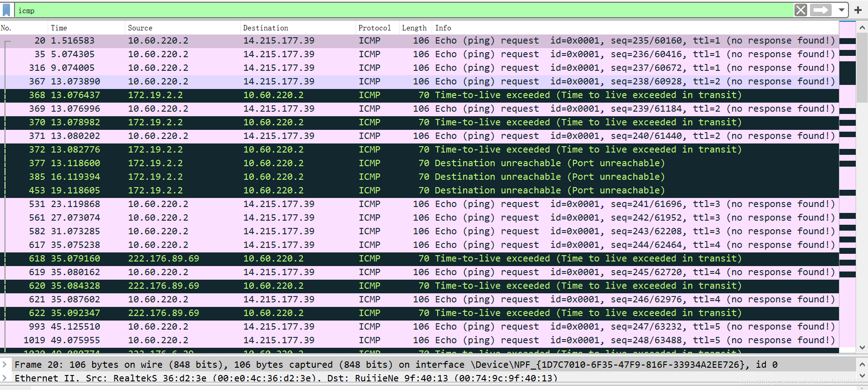Click the packet list scroll down arrow

coord(862,347)
